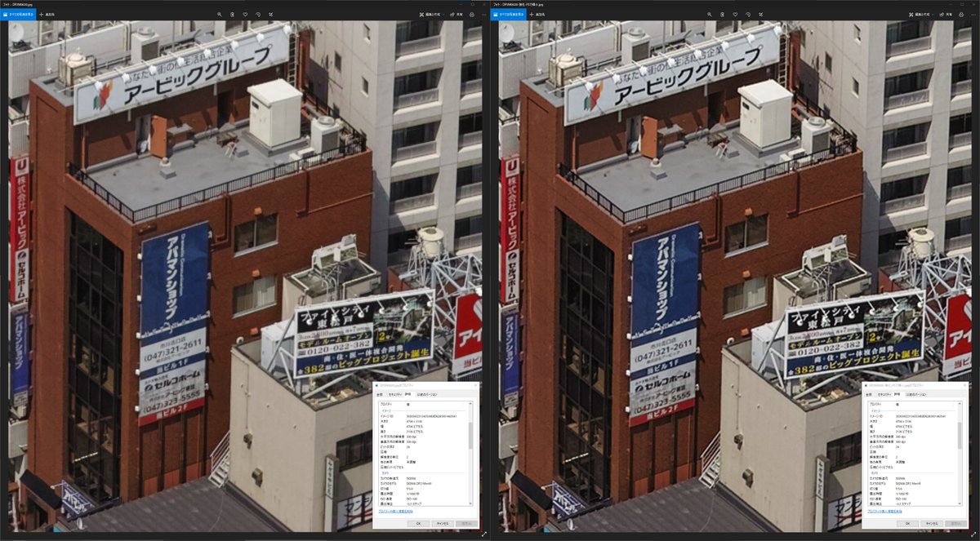Open the more options menu in the left window
The height and width of the screenshot is (541, 980).
[x=483, y=15]
